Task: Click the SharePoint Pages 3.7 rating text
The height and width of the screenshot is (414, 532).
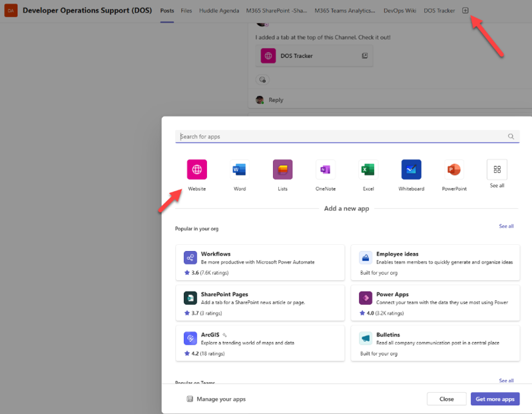Action: click(x=203, y=313)
